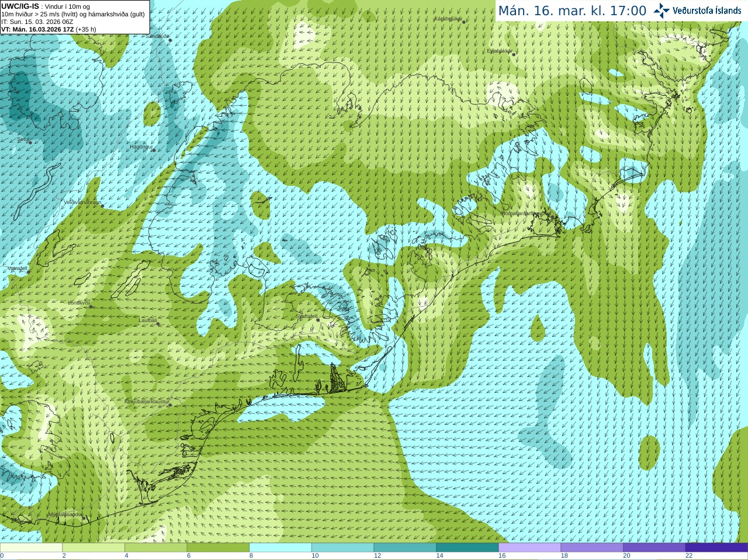
Task: Click the 6–8 m/s dark green swatch
Action: pyautogui.click(x=218, y=547)
